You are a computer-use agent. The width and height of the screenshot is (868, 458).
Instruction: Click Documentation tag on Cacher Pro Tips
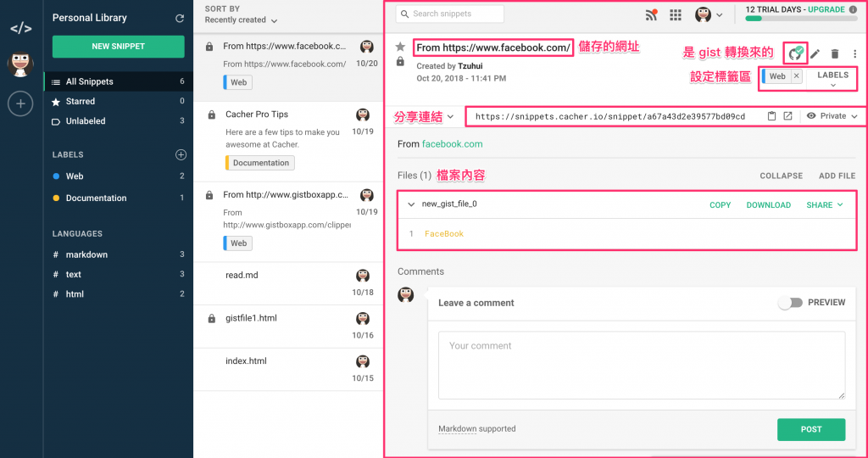259,163
